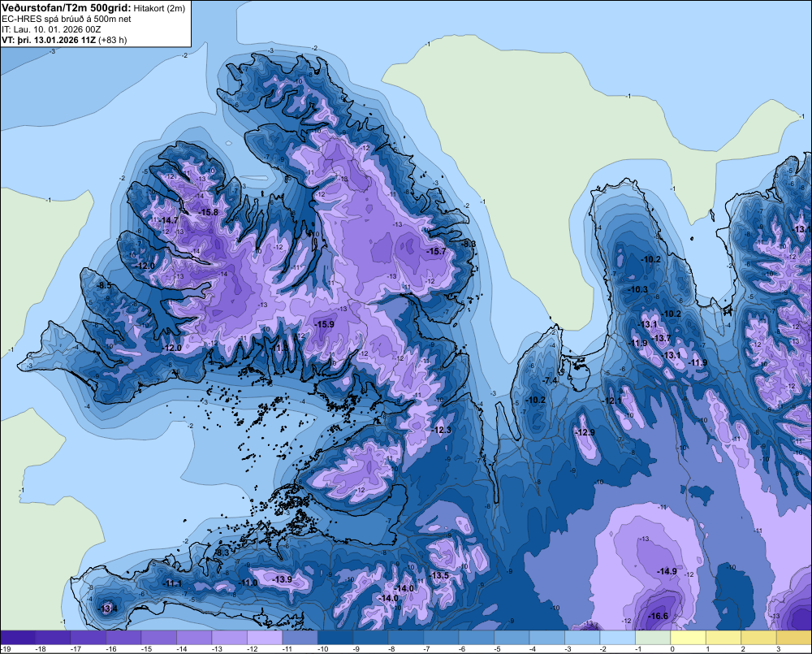Click the legend swatch labeled -6
Image resolution: width=812 pixels, height=654 pixels.
pos(477,638)
